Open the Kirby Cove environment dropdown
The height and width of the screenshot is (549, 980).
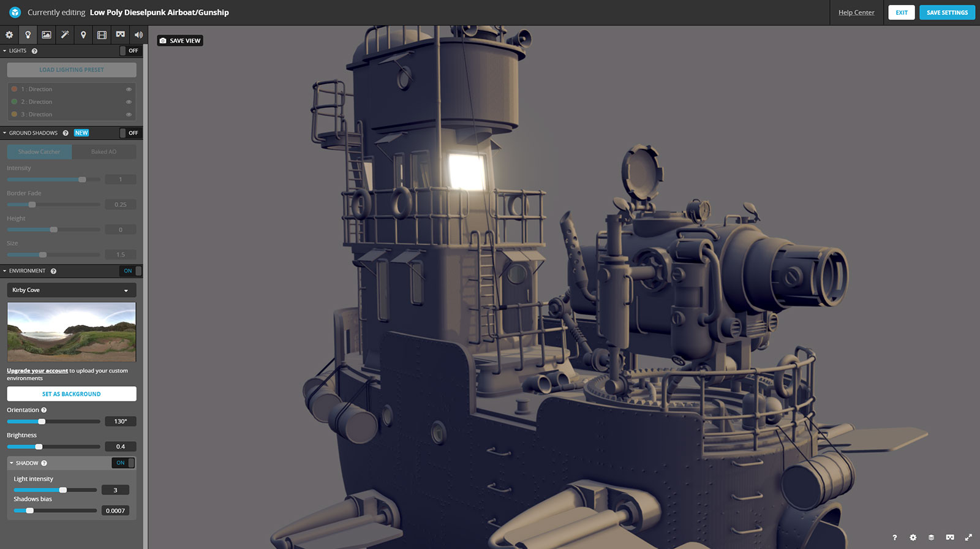click(x=71, y=290)
